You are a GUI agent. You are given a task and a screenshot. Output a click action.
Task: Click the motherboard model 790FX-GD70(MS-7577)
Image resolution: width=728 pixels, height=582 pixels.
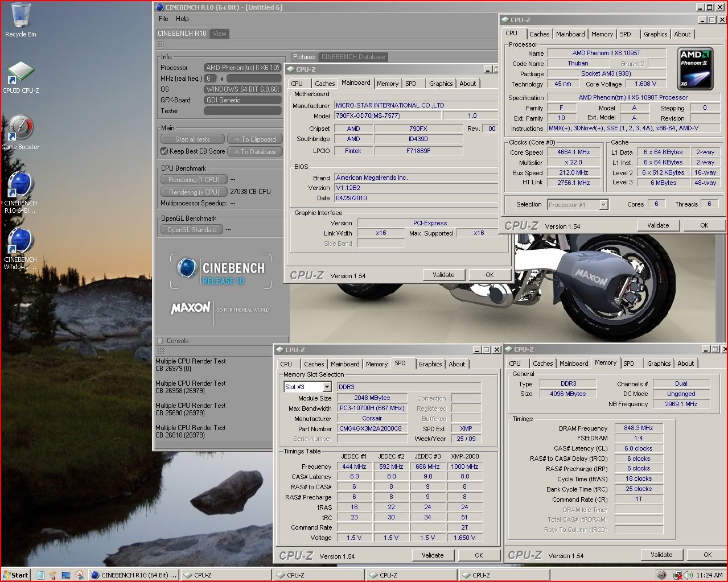(387, 115)
